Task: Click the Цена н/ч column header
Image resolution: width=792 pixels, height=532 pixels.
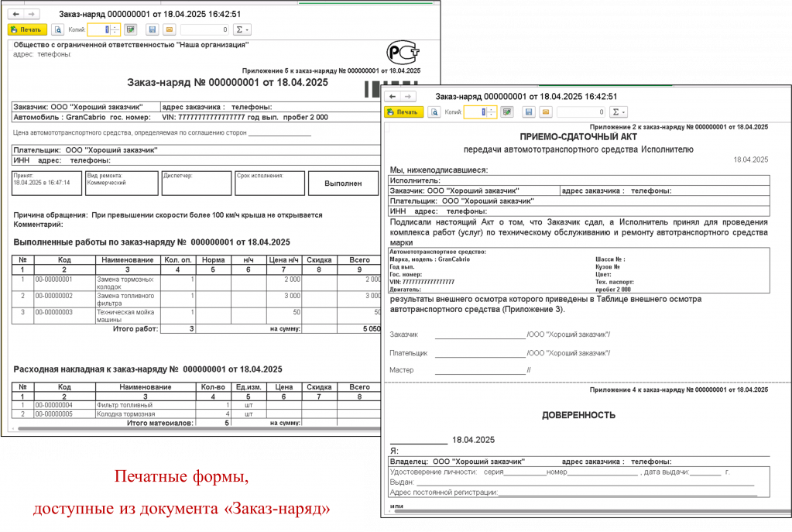Action: tap(283, 259)
